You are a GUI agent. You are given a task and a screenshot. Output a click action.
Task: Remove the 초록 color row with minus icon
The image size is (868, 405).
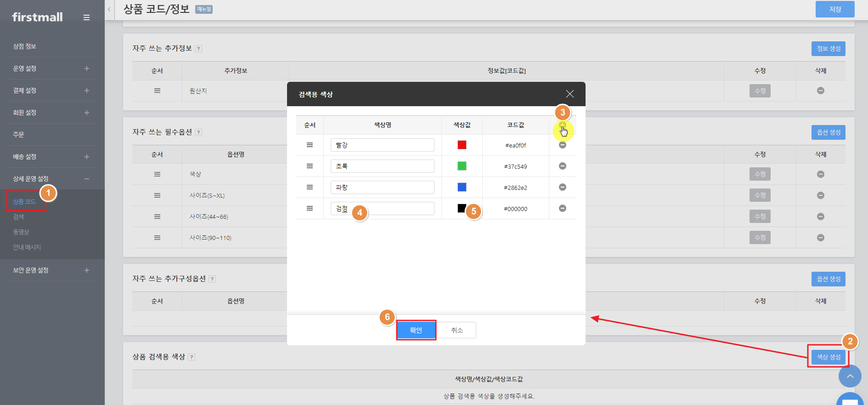(x=562, y=166)
